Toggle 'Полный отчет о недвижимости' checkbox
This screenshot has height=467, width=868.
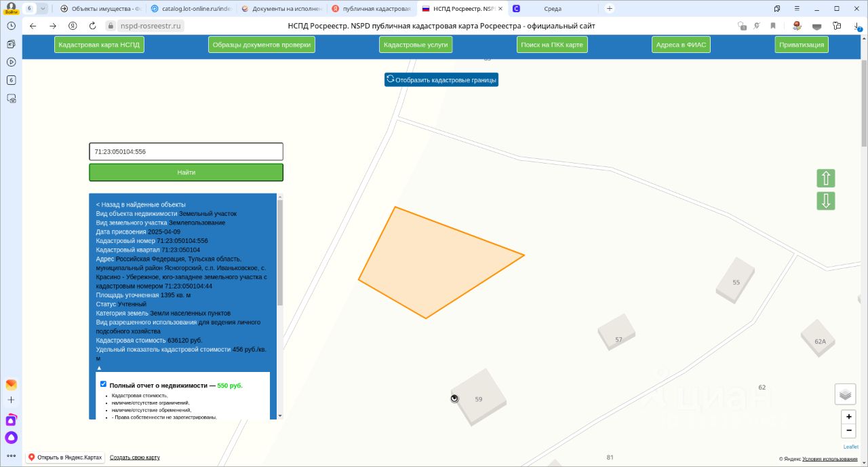[103, 384]
